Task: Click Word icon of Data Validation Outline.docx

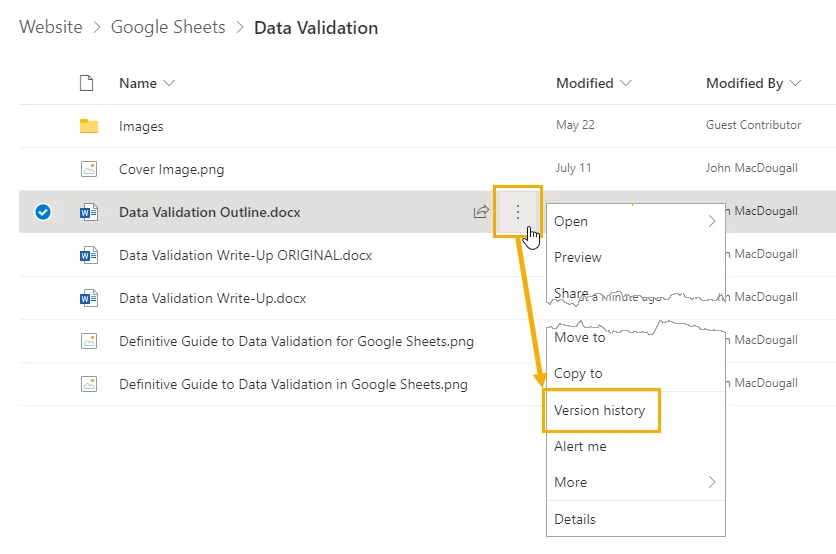Action: [x=89, y=212]
